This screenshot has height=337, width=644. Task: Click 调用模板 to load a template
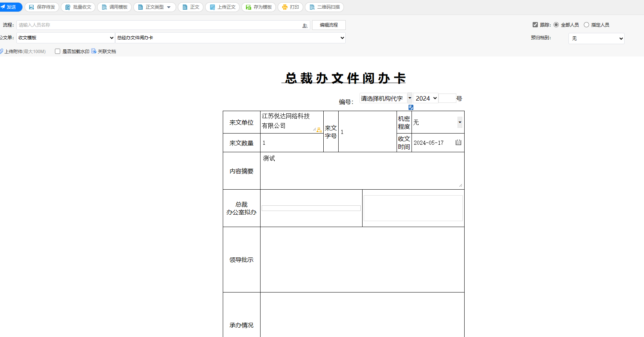(114, 7)
